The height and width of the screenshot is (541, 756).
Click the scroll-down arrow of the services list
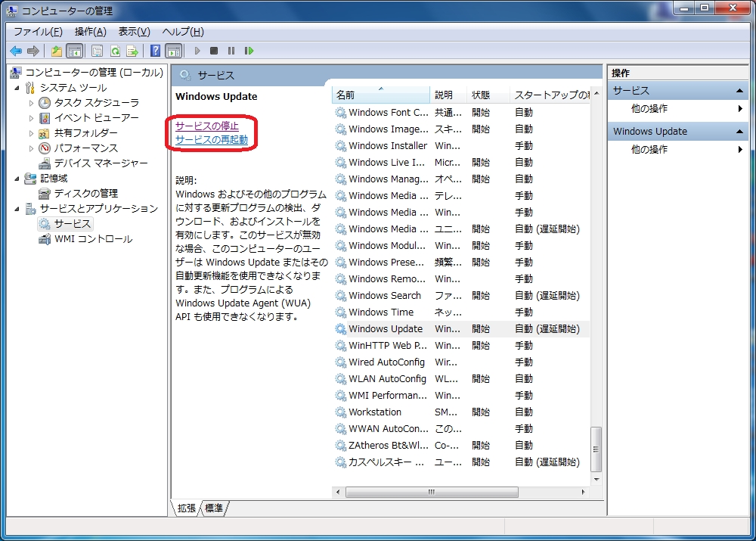pos(596,479)
